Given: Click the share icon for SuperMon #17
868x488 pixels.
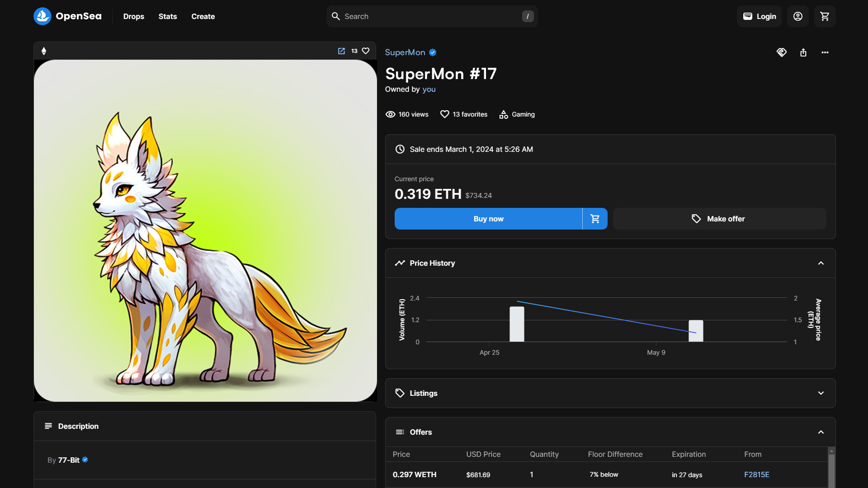Looking at the screenshot, I should (803, 52).
